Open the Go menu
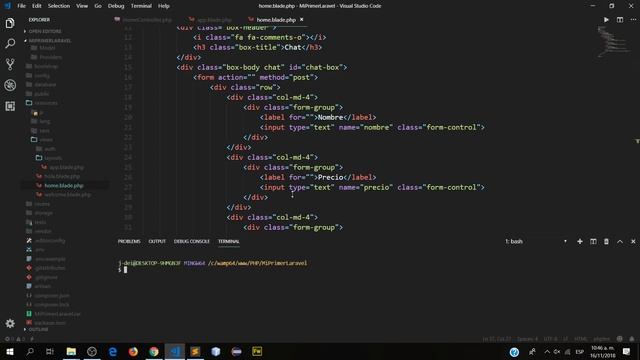640x360 pixels. (98, 6)
